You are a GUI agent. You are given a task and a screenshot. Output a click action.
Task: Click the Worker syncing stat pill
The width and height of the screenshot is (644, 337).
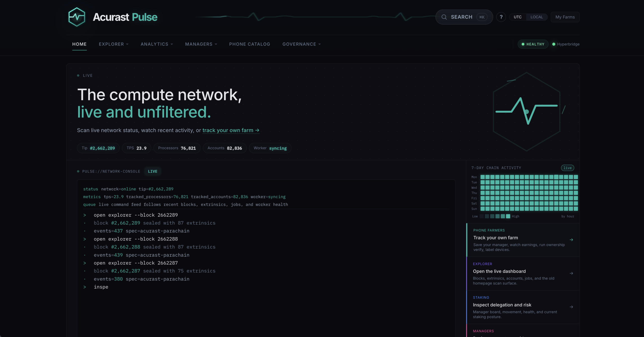pos(270,148)
